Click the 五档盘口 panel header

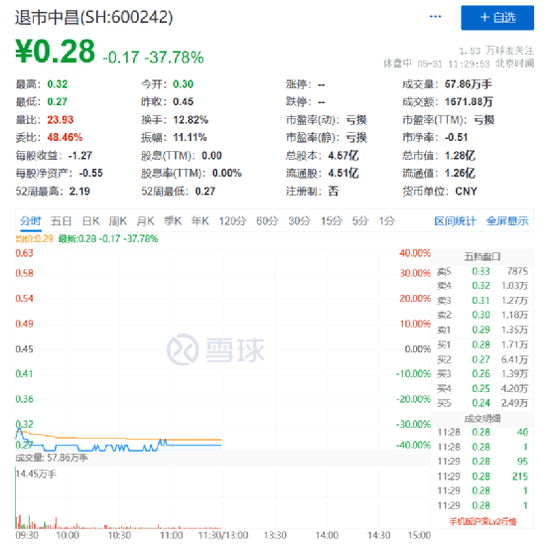pos(482,256)
